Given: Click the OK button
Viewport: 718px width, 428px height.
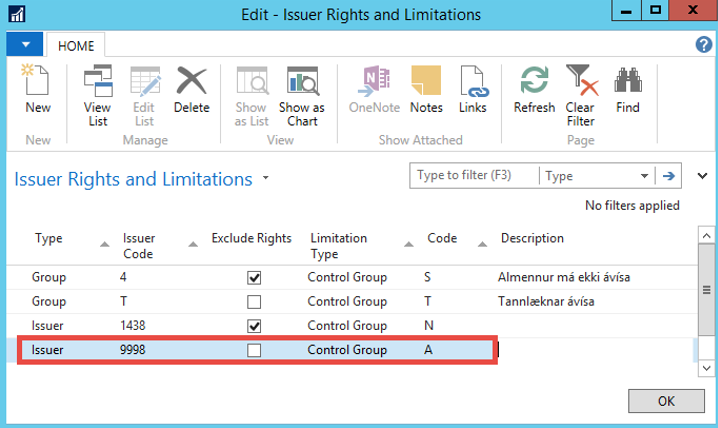Looking at the screenshot, I should click(x=666, y=401).
